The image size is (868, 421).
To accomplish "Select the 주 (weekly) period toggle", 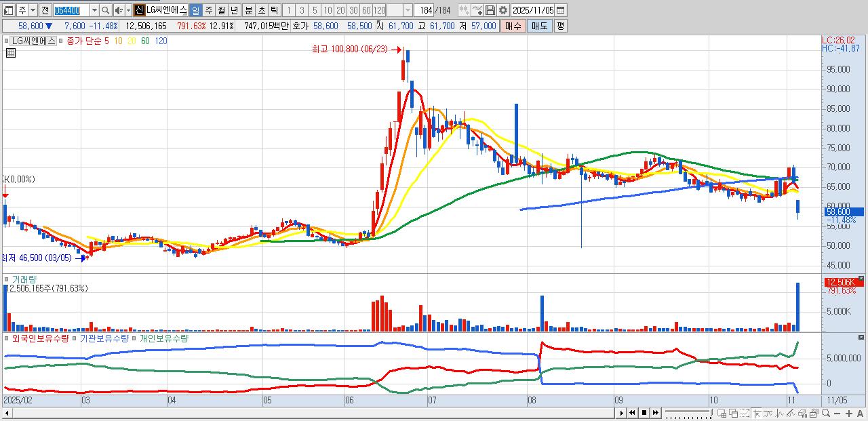I will point(208,10).
